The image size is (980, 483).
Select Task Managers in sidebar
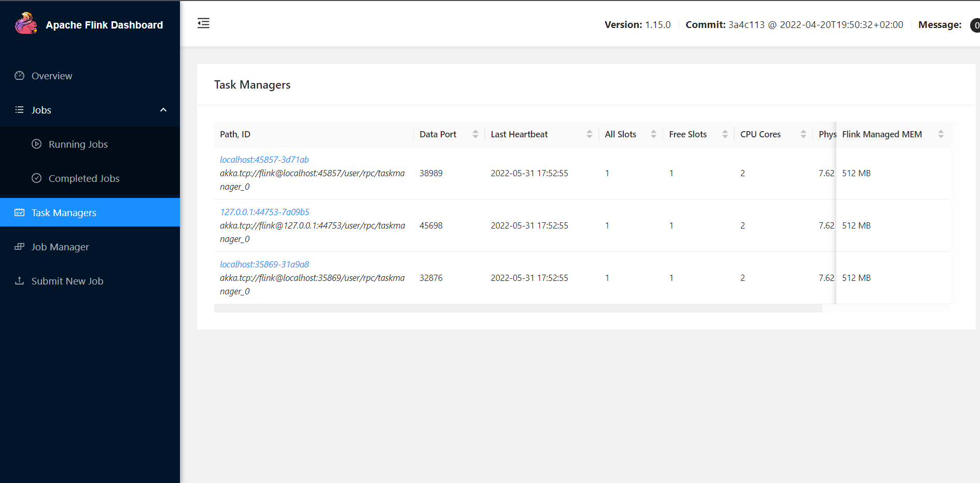[90, 212]
